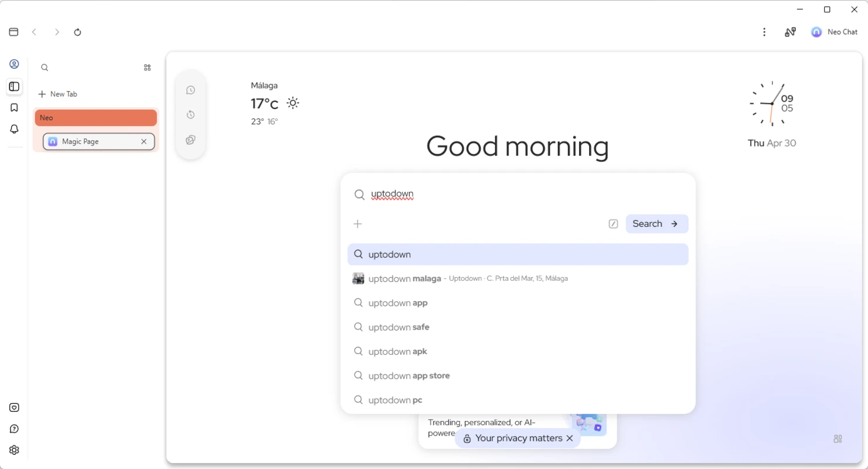Dismiss the Your privacy matters chip
The height and width of the screenshot is (469, 868).
pos(570,439)
